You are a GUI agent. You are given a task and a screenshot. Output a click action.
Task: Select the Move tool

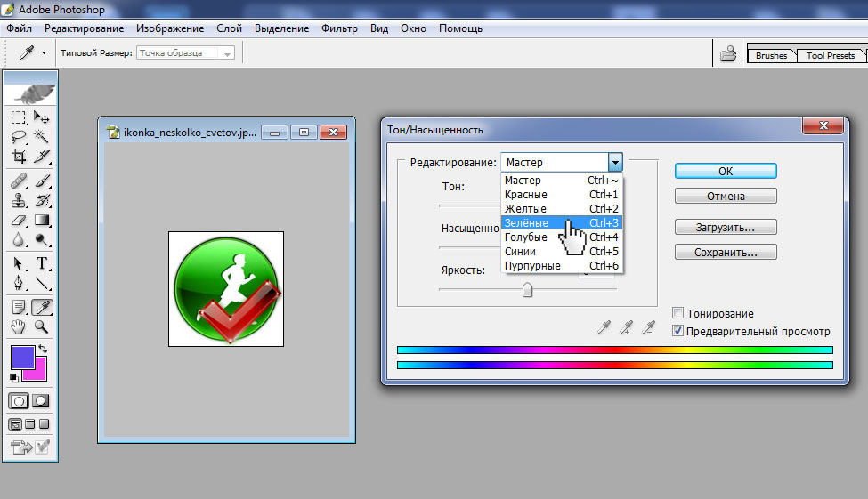click(x=42, y=117)
